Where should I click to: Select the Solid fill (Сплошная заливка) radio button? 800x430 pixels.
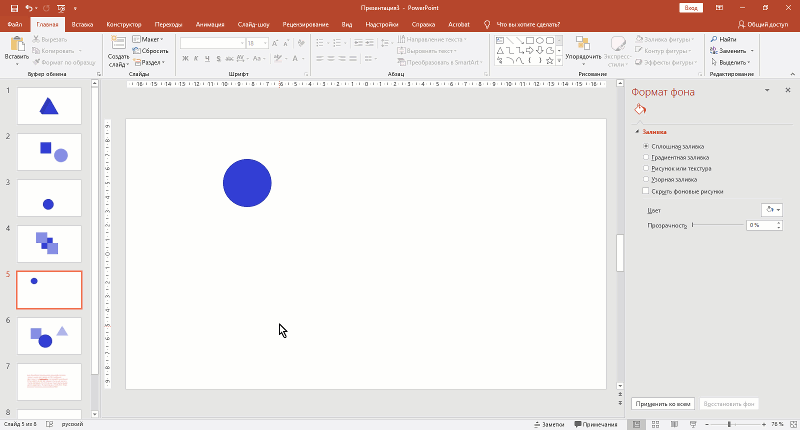(646, 146)
